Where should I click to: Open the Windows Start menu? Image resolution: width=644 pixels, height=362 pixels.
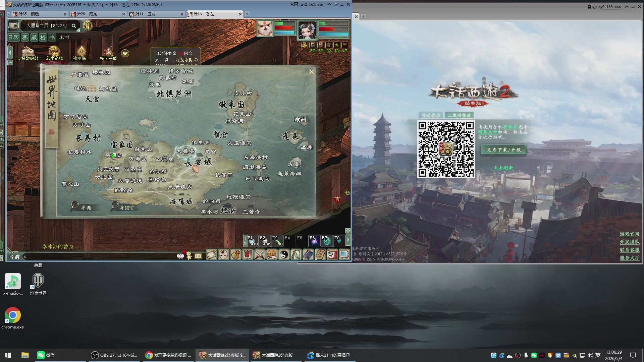8,355
